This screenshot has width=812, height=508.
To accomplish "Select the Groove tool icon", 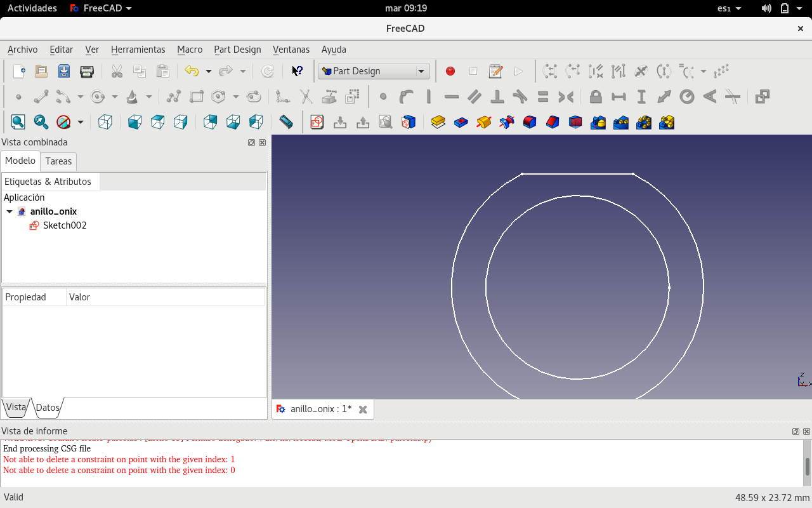I will tap(507, 122).
